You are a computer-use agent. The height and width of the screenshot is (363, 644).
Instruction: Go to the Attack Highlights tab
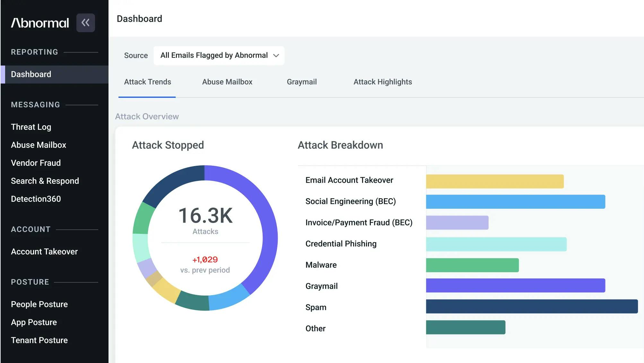click(382, 82)
